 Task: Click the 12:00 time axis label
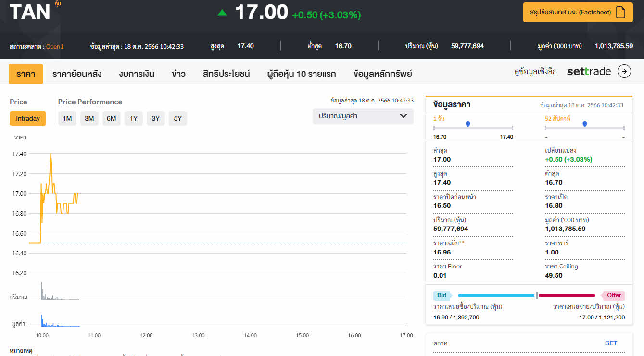tap(146, 335)
